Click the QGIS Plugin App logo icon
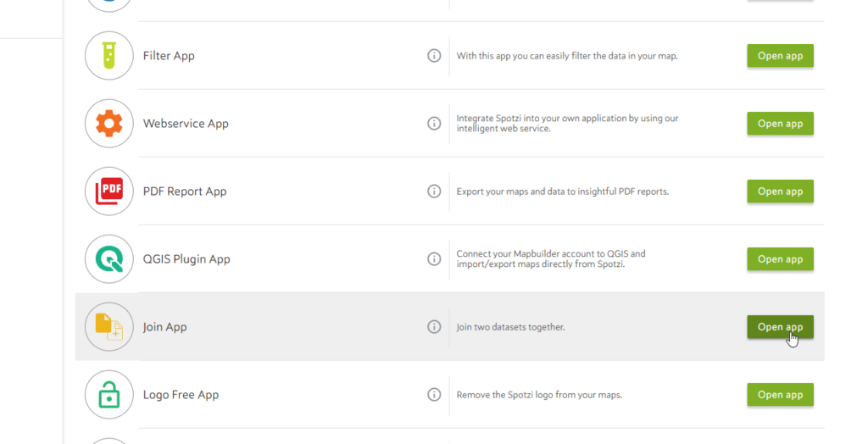The image size is (868, 444). (109, 259)
